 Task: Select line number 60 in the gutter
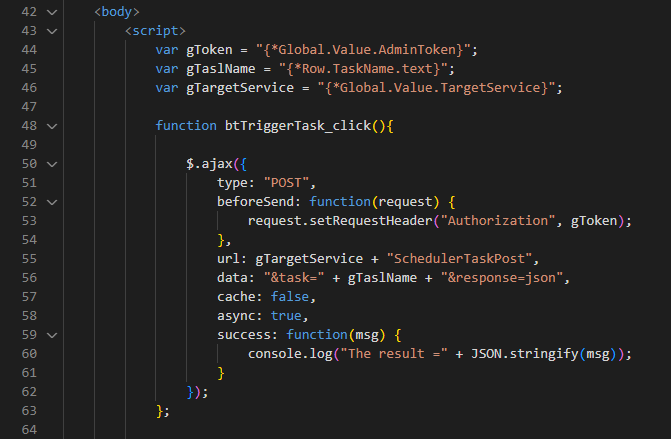coord(29,354)
